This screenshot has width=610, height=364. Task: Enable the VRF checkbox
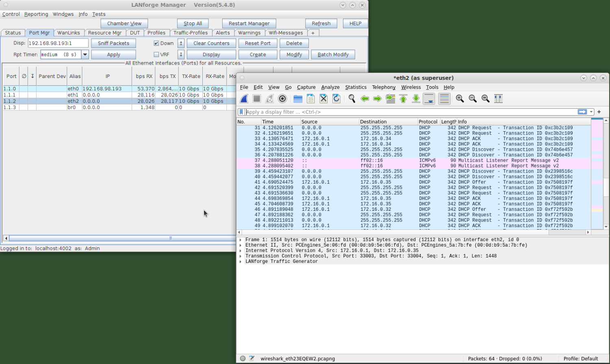156,54
